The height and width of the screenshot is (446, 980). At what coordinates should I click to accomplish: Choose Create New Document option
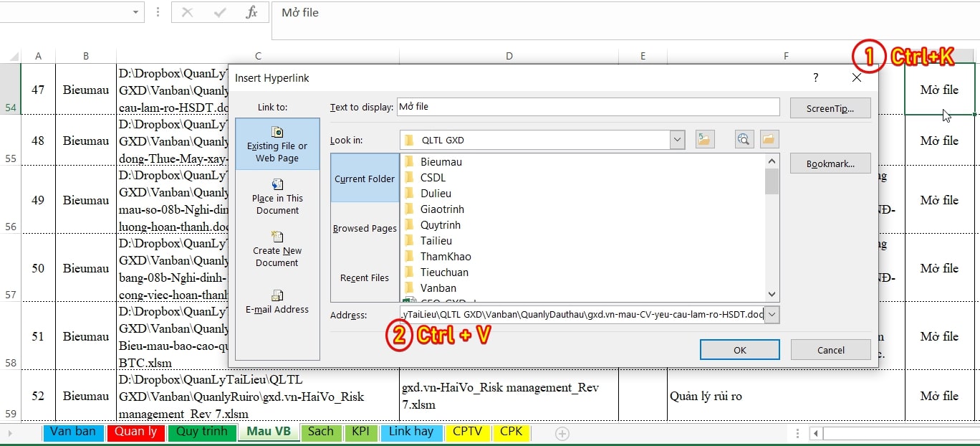tap(277, 249)
